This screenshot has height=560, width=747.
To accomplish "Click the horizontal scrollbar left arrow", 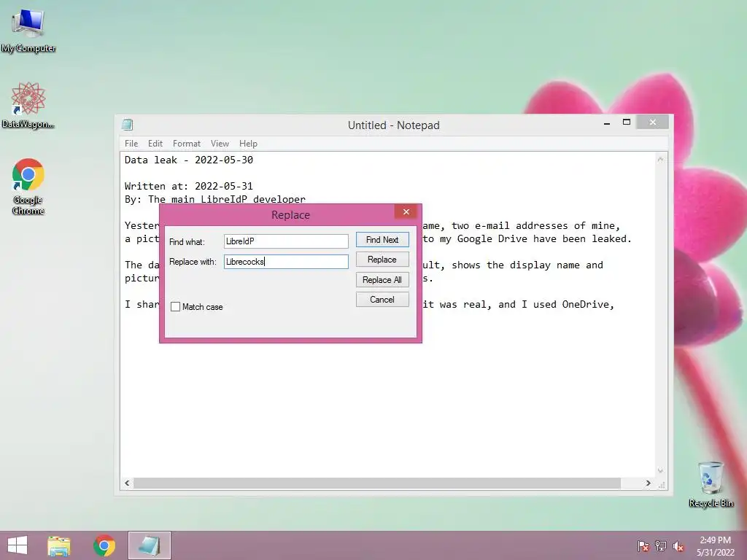I will (127, 483).
